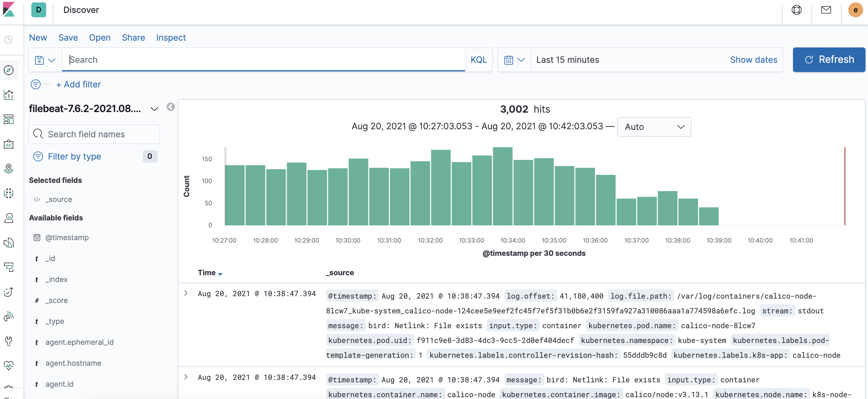Open the Maps icon in sidebar
Screen dimensions: 868x399
[x=8, y=169]
